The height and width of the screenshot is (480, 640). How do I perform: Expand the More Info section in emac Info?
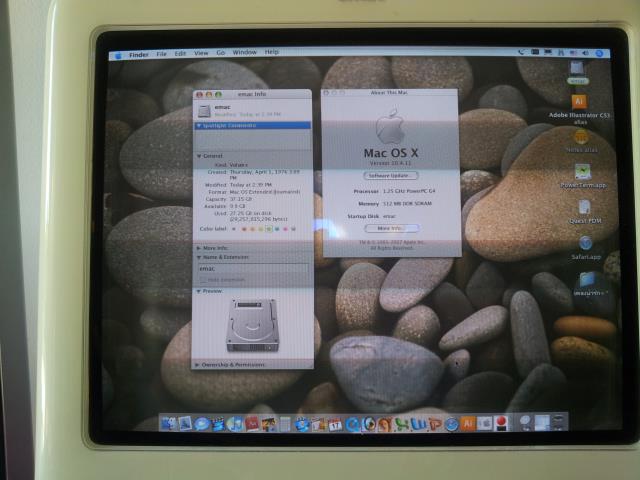pos(199,248)
